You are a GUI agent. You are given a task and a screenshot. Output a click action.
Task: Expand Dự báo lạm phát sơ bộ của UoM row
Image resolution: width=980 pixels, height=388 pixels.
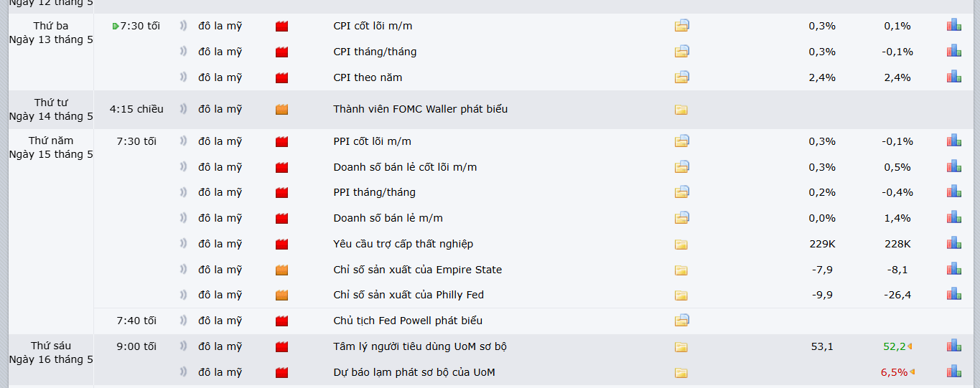click(x=681, y=372)
